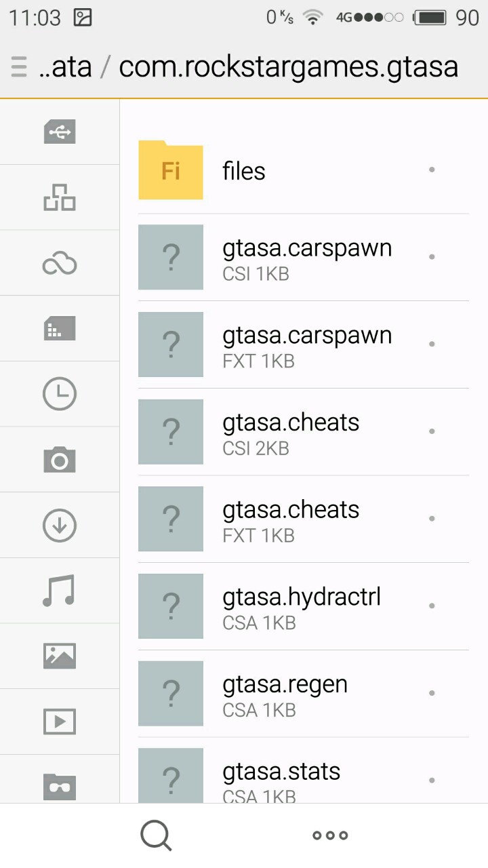Open the camera folder shortcut

(60, 460)
